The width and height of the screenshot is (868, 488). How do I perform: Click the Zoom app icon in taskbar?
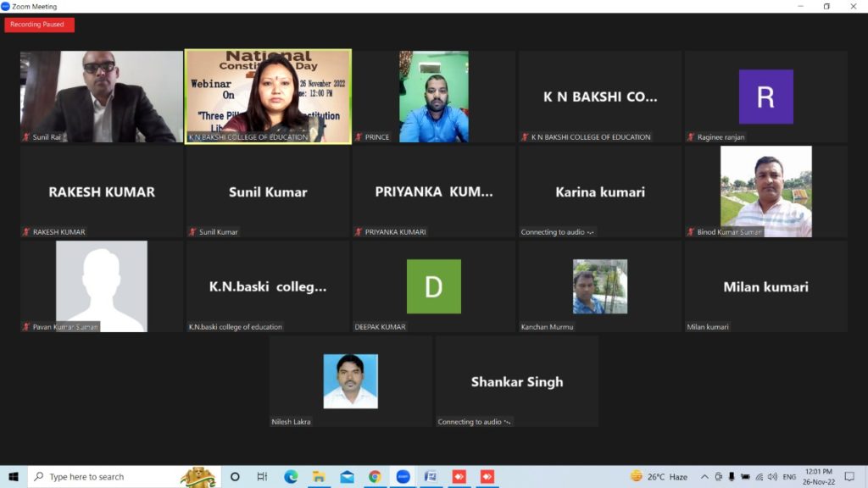point(403,476)
